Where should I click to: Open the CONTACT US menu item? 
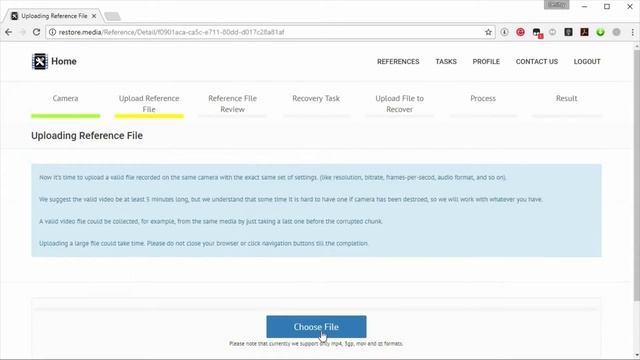tap(537, 62)
